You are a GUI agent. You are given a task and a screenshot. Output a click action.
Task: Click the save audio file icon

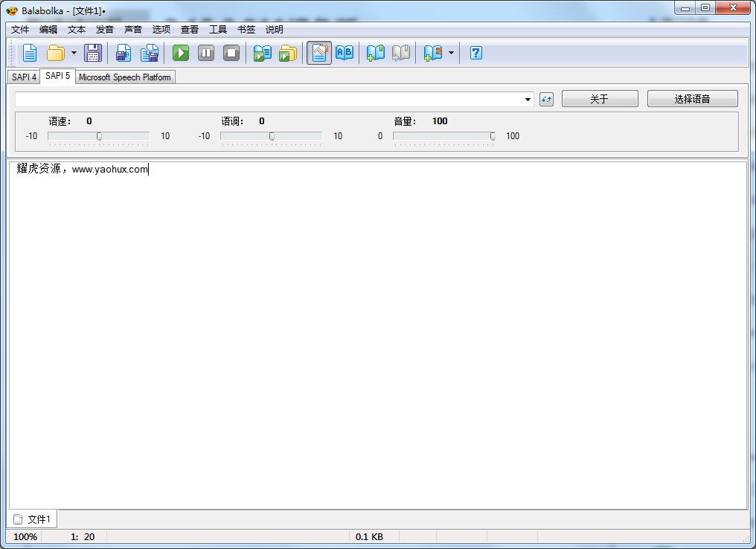[124, 53]
